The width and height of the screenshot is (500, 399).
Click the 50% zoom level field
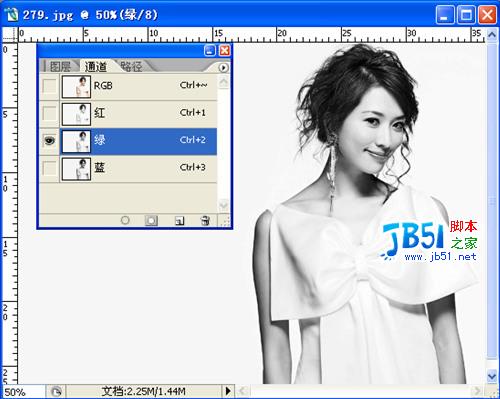coord(23,392)
